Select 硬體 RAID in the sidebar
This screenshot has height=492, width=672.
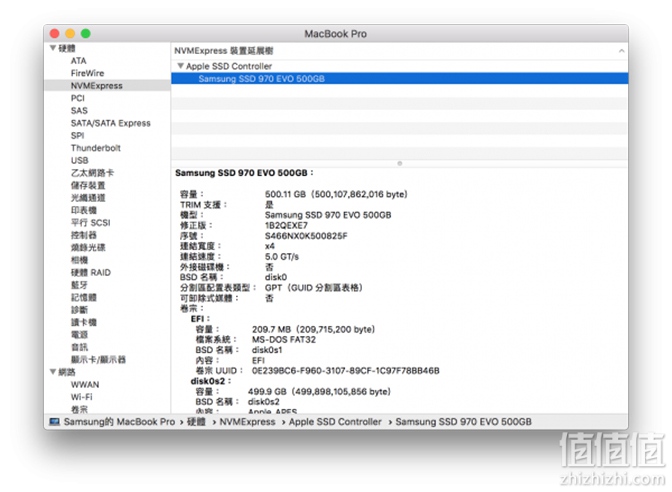coord(90,272)
